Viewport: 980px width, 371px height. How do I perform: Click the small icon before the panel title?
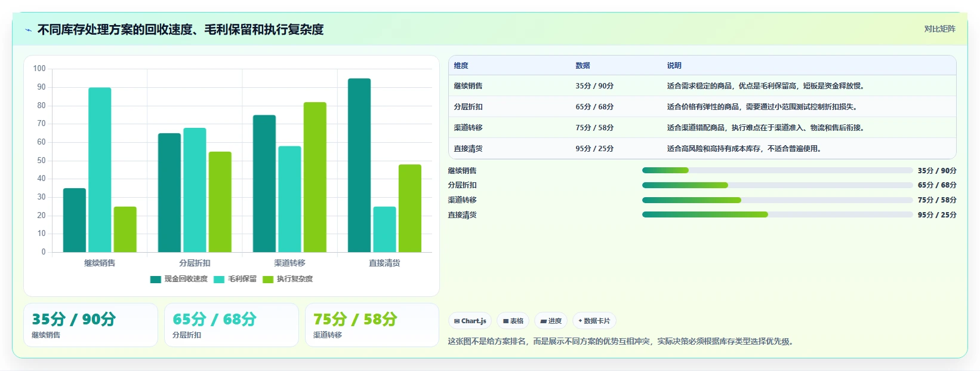(x=28, y=30)
